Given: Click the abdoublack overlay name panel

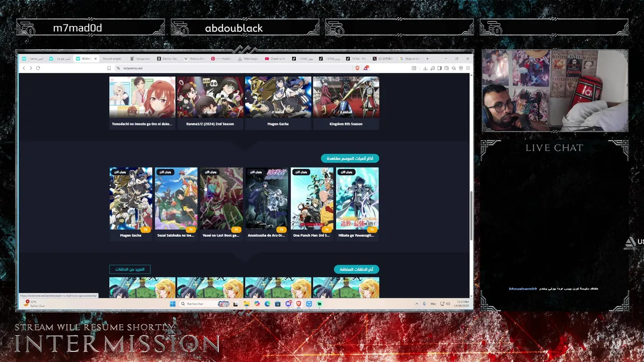Looking at the screenshot, I should (x=245, y=28).
